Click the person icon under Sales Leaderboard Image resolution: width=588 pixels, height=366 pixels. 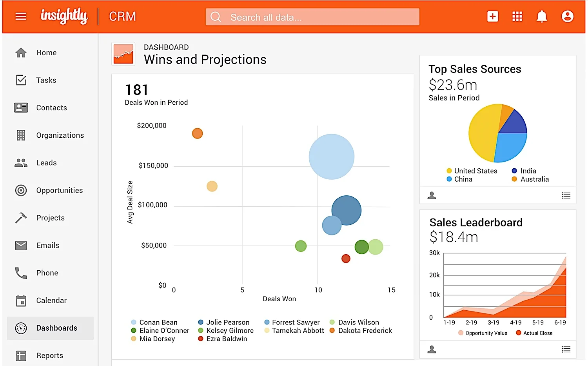(x=432, y=349)
